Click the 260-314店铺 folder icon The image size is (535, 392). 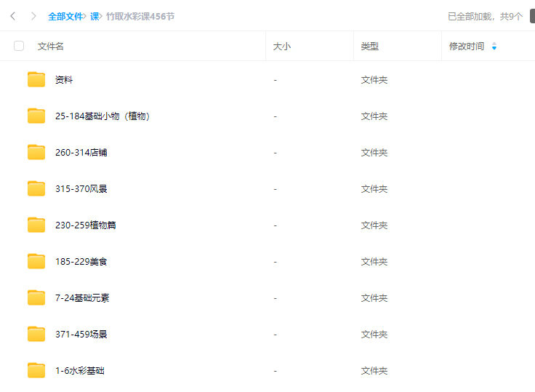(36, 152)
